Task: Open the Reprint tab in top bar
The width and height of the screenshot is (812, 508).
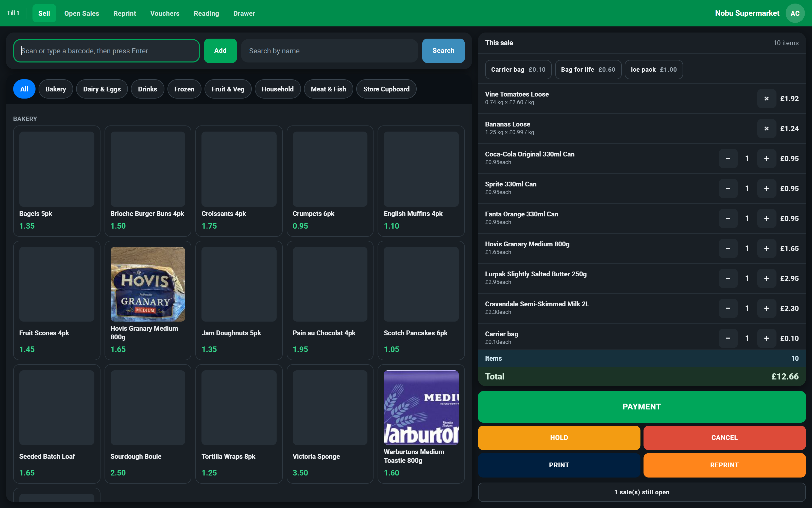Action: 125,13
